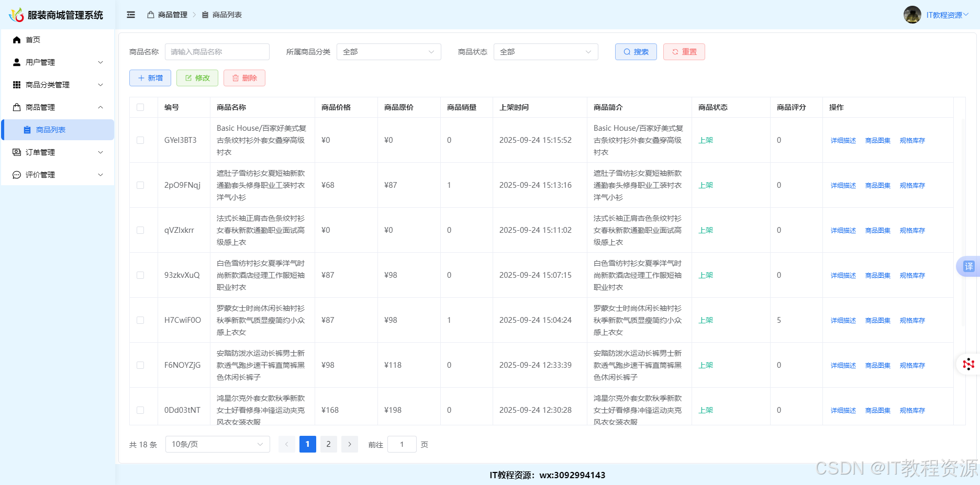
Task: Open 商品图集 for product 93zkvXuQ
Action: [877, 275]
